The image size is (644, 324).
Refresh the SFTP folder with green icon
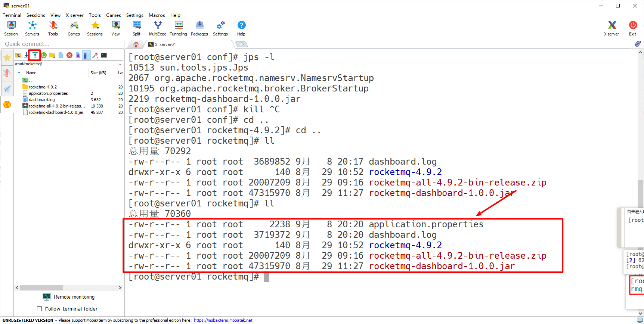(44, 55)
